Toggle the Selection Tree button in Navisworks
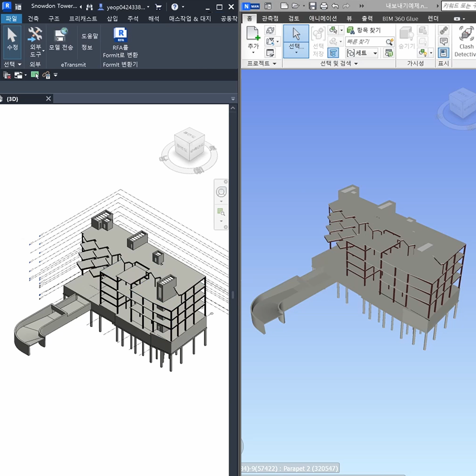The height and width of the screenshot is (476, 476). pos(333,53)
